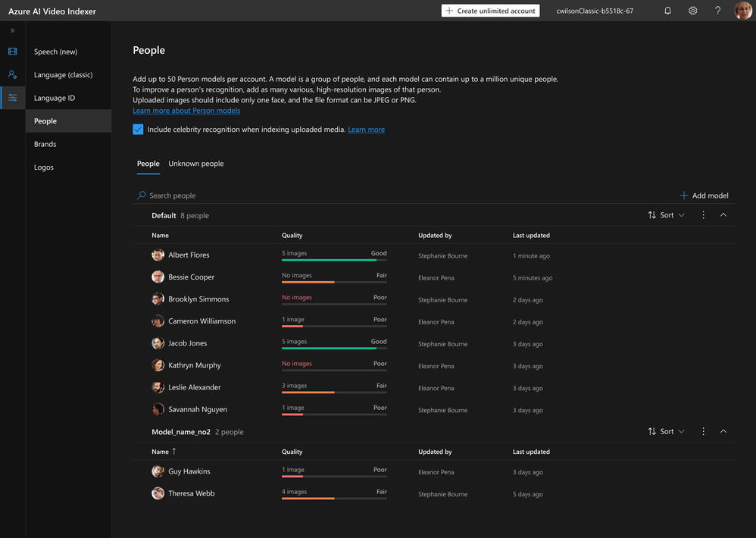Select People in side menu

pos(68,121)
